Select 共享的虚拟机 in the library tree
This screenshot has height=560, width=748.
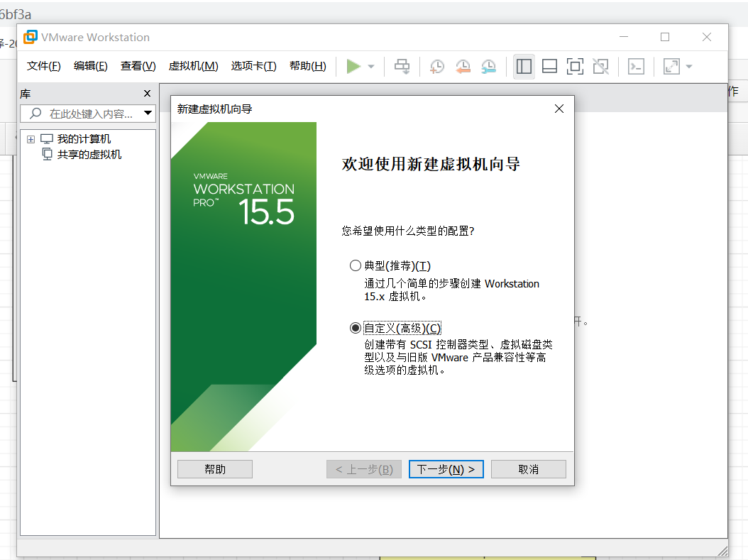89,155
